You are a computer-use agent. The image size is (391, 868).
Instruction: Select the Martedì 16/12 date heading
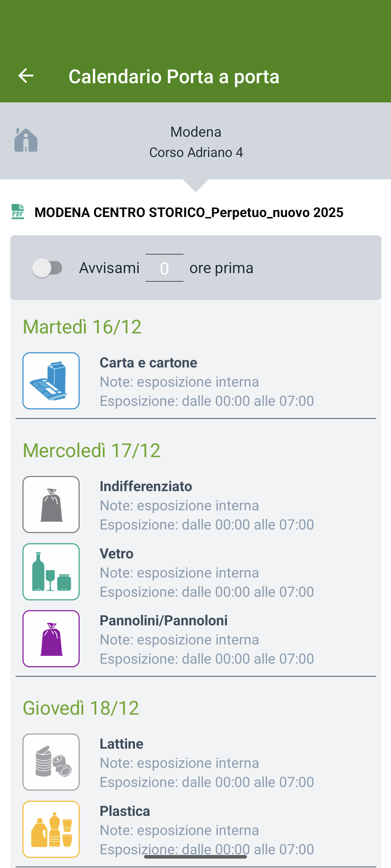(82, 327)
